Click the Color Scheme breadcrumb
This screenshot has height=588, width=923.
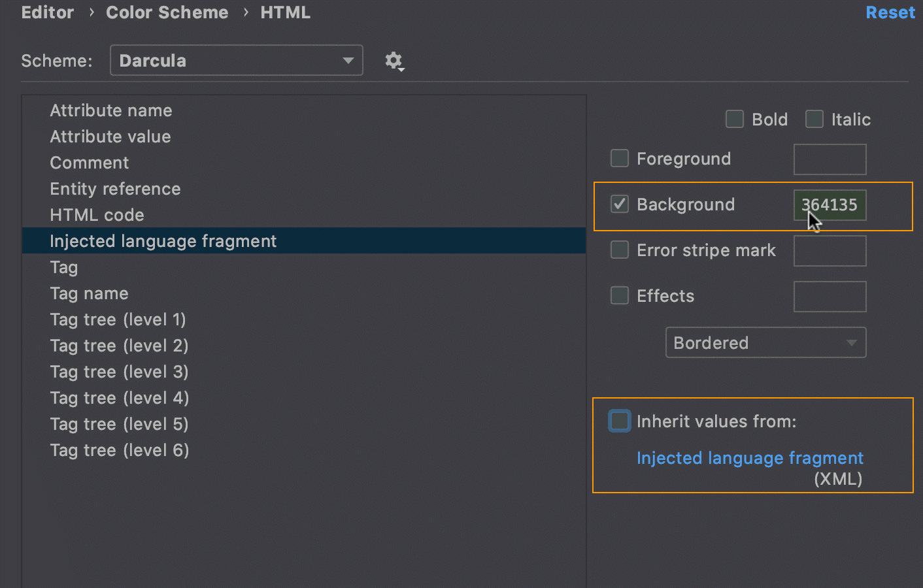tap(167, 12)
